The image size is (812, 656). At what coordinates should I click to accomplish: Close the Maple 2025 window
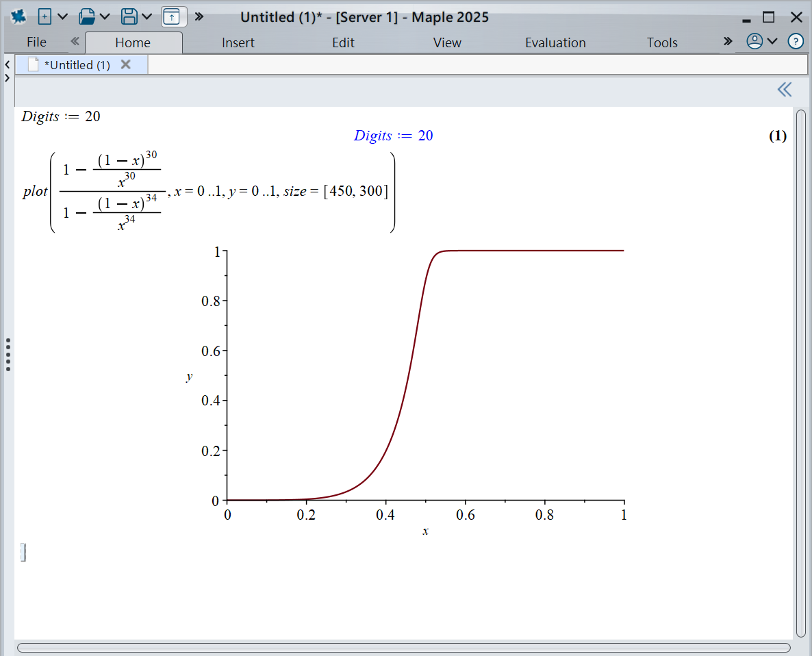click(796, 17)
